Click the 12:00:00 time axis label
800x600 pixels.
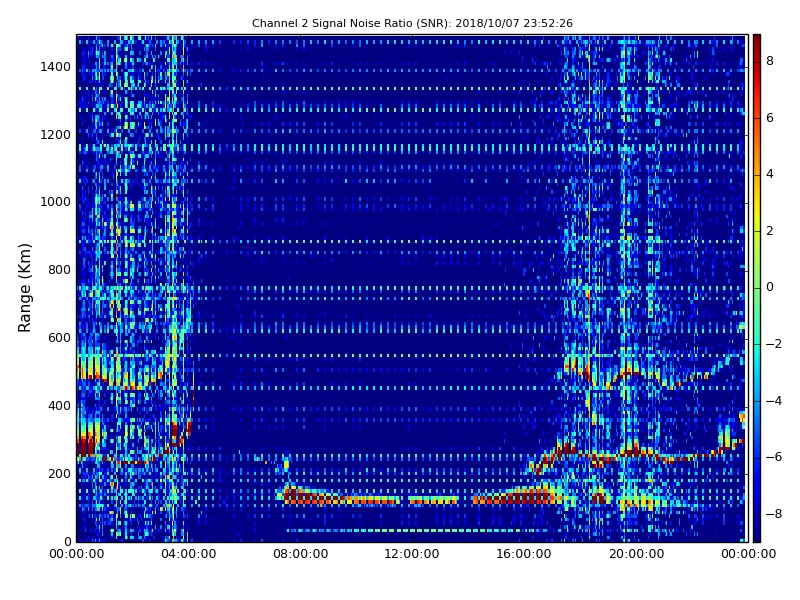(x=412, y=554)
